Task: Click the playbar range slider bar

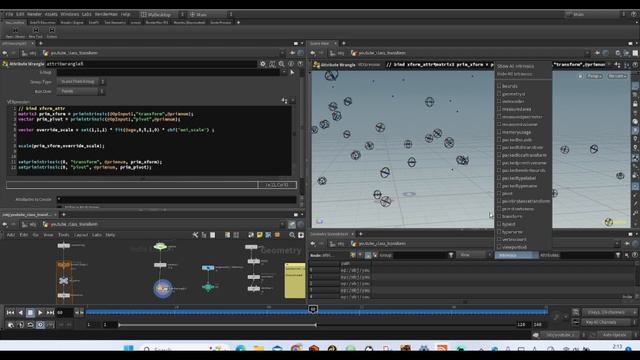Action: pos(217,325)
